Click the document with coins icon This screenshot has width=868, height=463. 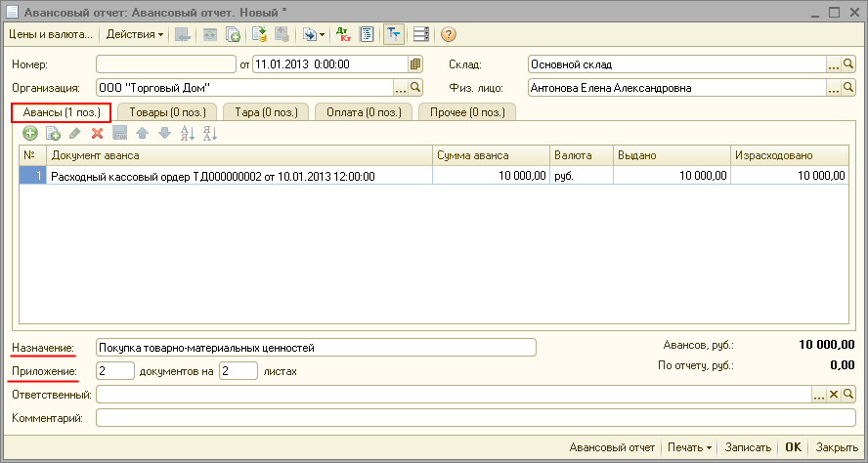260,34
